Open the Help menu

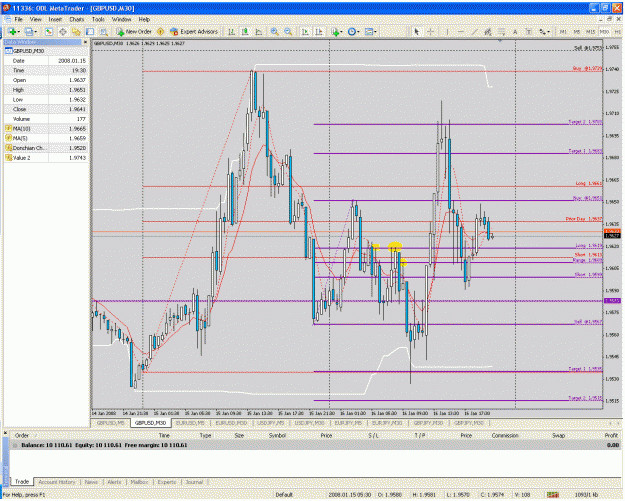click(x=144, y=19)
